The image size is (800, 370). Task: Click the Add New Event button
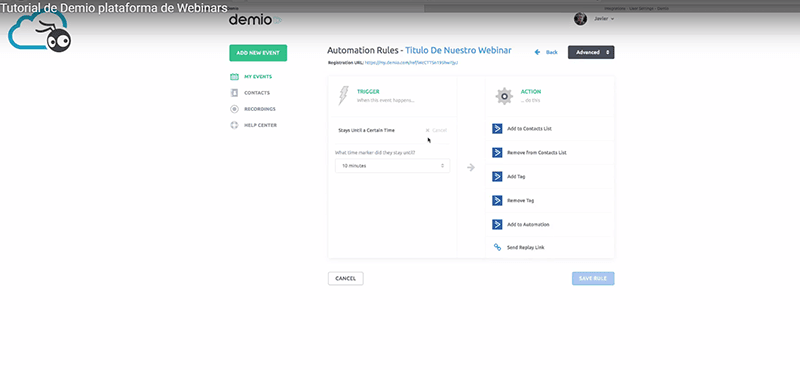click(x=258, y=53)
